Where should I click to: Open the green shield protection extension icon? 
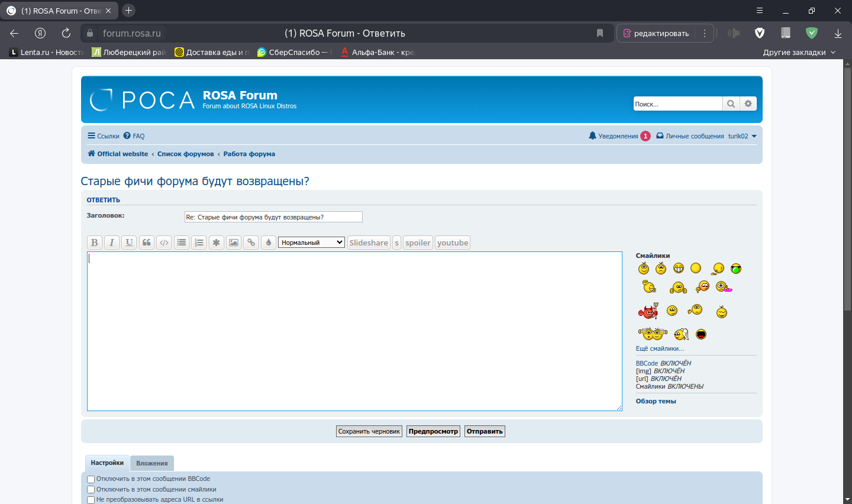(x=812, y=33)
